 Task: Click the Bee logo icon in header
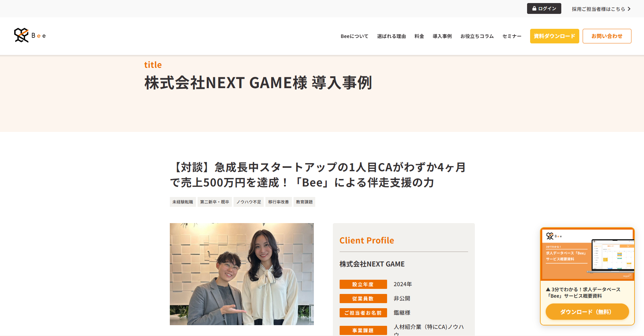tap(21, 35)
